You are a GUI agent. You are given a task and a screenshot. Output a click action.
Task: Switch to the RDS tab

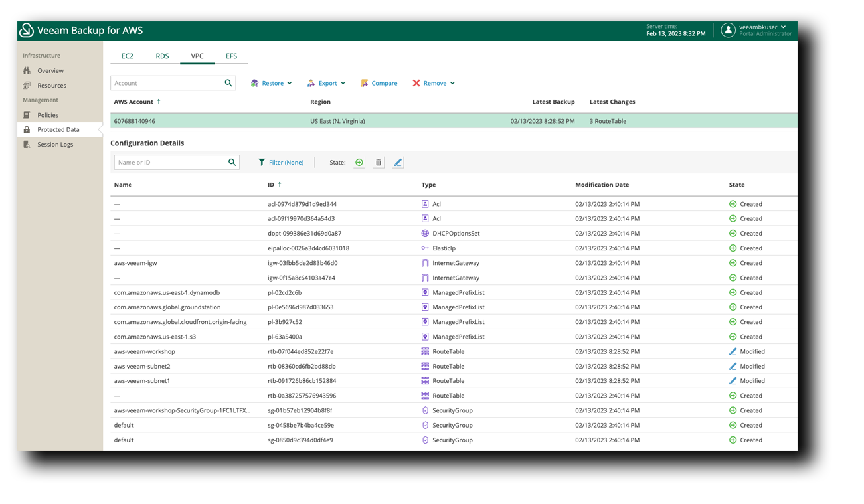click(x=163, y=56)
